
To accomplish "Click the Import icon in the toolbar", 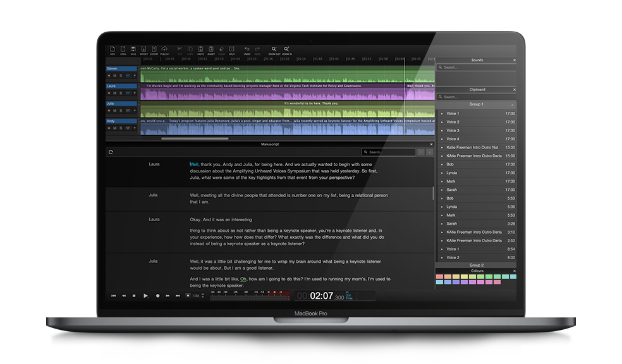I will click(x=143, y=50).
